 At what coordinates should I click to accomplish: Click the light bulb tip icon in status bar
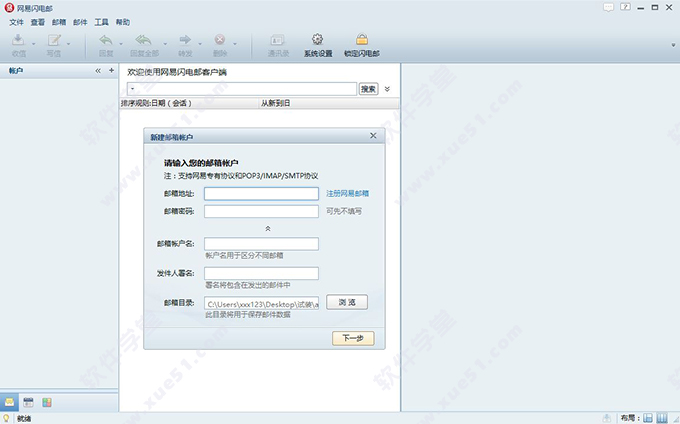tap(6, 418)
